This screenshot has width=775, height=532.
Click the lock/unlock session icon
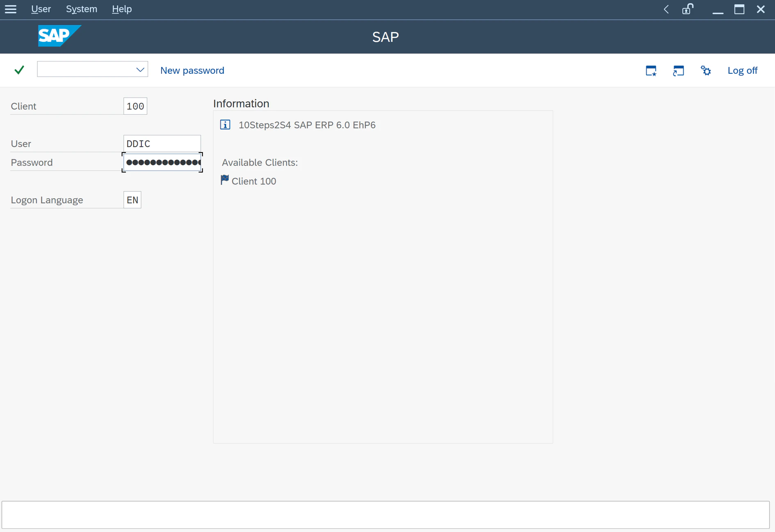pos(688,9)
